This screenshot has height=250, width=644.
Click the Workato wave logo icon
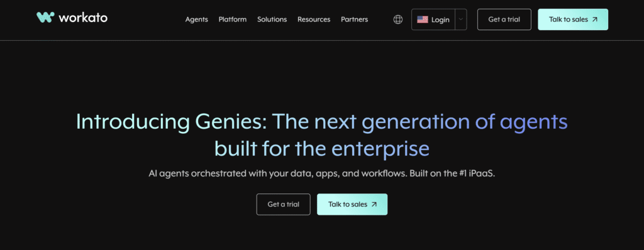coord(45,17)
